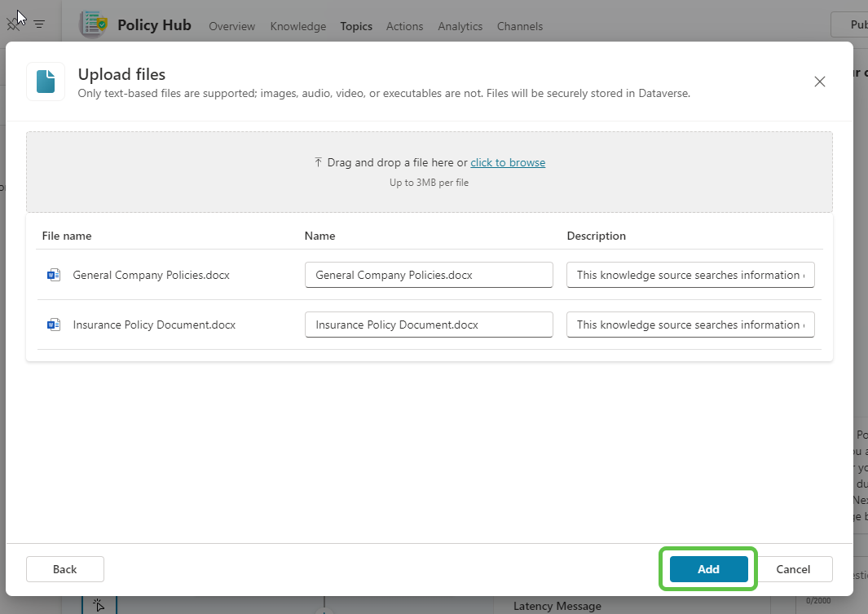The width and height of the screenshot is (868, 614).
Task: Edit the description of General Company Policies.docx
Action: pos(690,275)
